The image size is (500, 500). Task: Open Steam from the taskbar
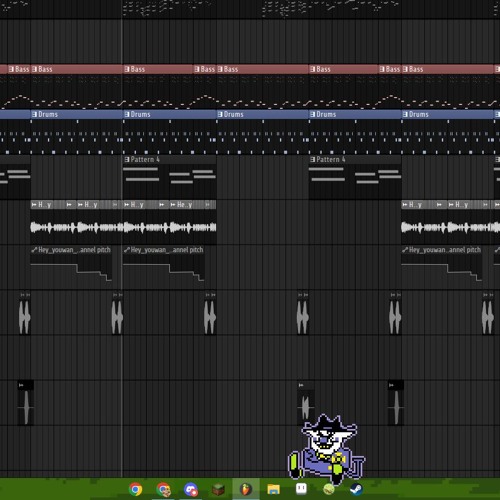click(356, 489)
